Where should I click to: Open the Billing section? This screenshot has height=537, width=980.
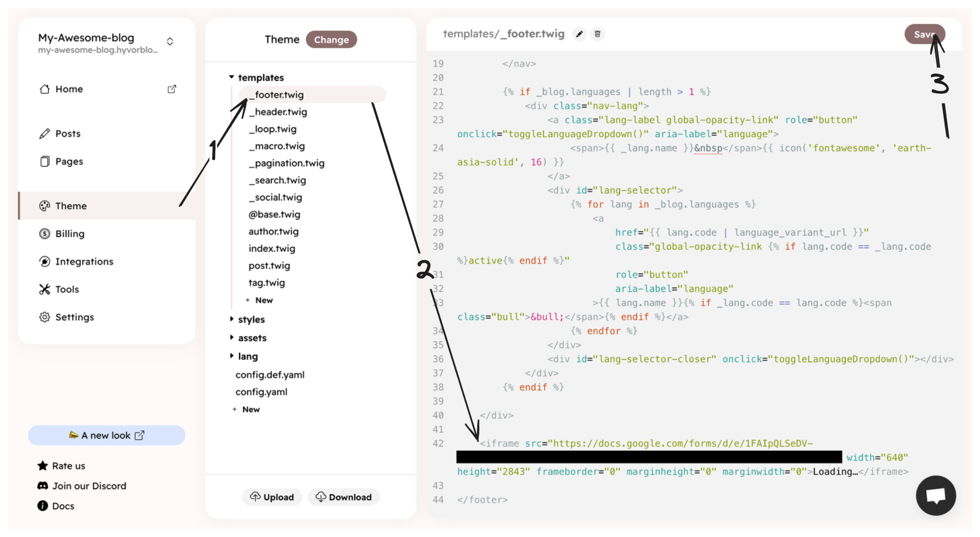70,234
